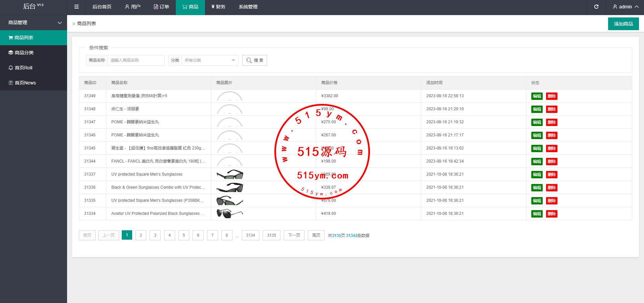Click sunglasses thumbnail for product 31334
This screenshot has width=644, height=303.
pyautogui.click(x=230, y=214)
